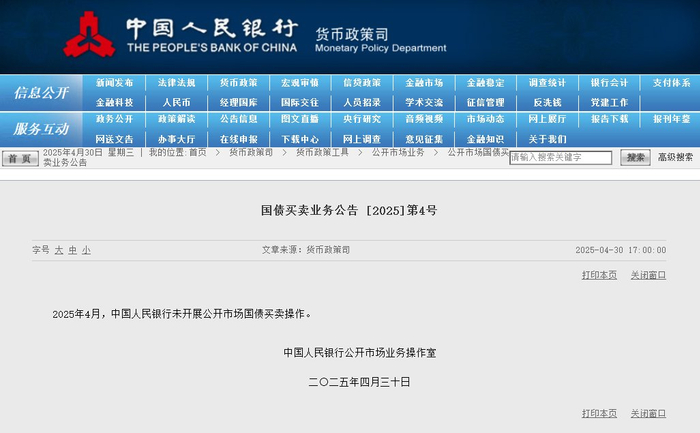Image resolution: width=700 pixels, height=433 pixels.
Task: Open 政策解读 in the service menu
Action: point(176,119)
